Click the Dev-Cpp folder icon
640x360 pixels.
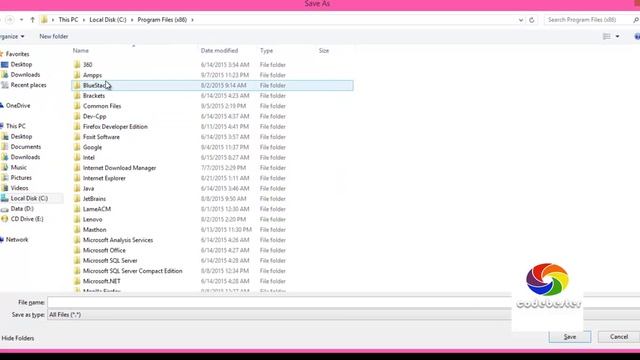77,116
